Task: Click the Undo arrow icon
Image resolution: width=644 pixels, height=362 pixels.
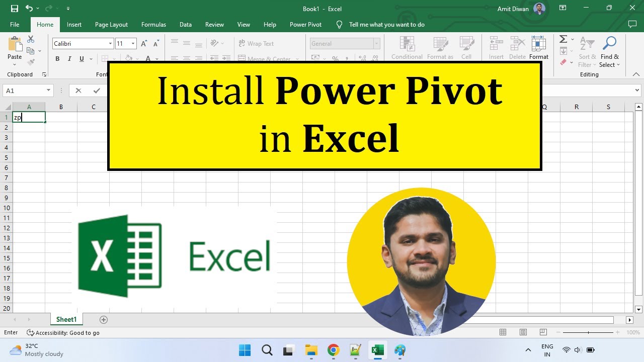Action: [x=29, y=9]
